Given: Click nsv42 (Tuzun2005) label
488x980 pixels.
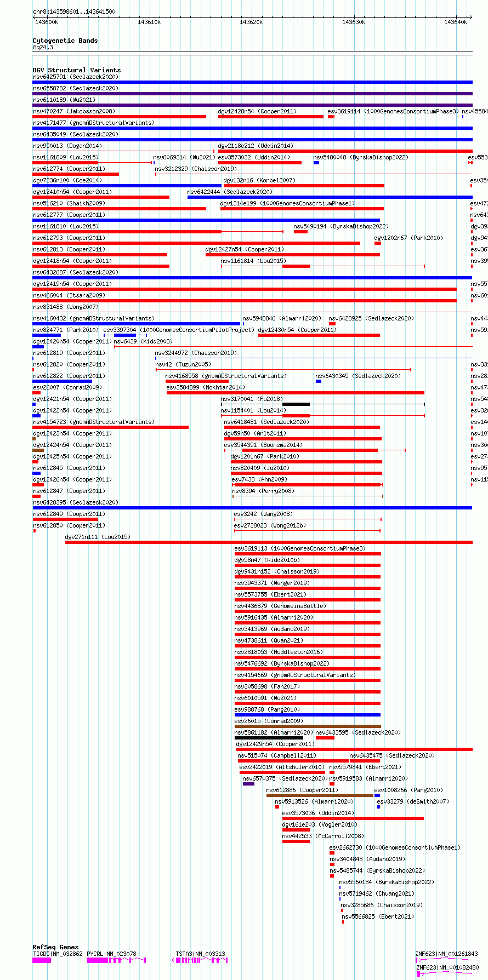Looking at the screenshot, I should click(x=183, y=364).
